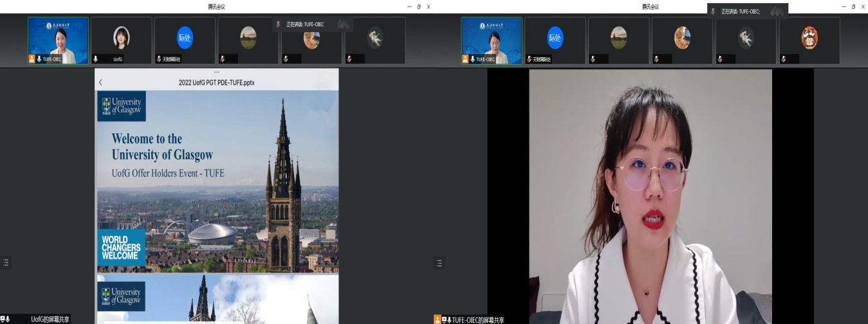868x324 pixels.
Task: Click the 正在讲话 speaker indicator in left window
Action: click(x=304, y=24)
